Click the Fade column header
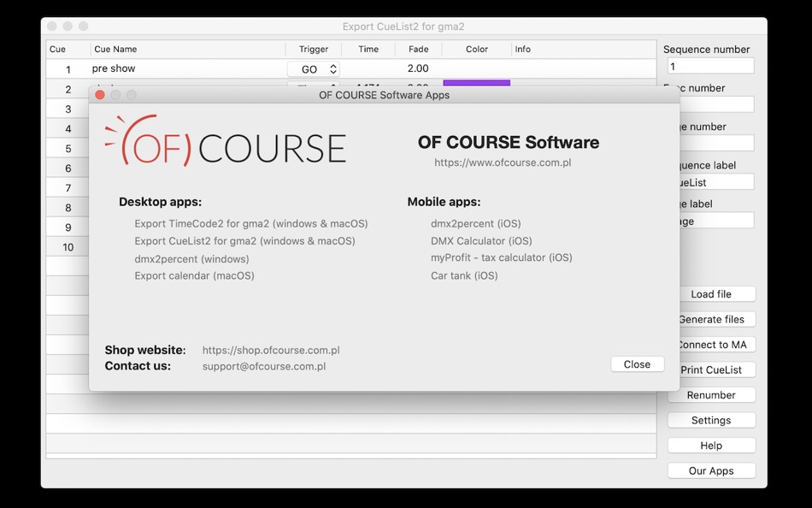Screen dimensions: 812x508 [418, 50]
